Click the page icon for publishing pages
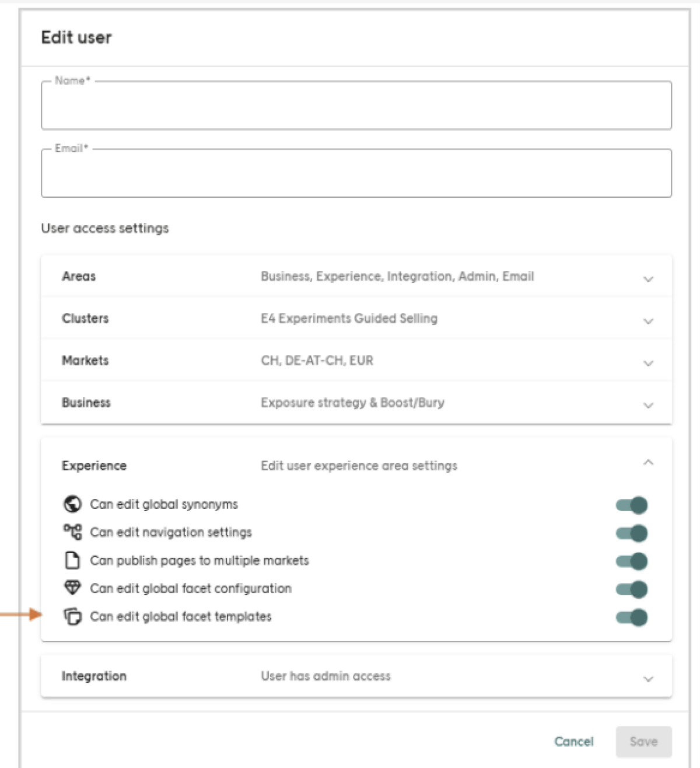 pyautogui.click(x=72, y=560)
